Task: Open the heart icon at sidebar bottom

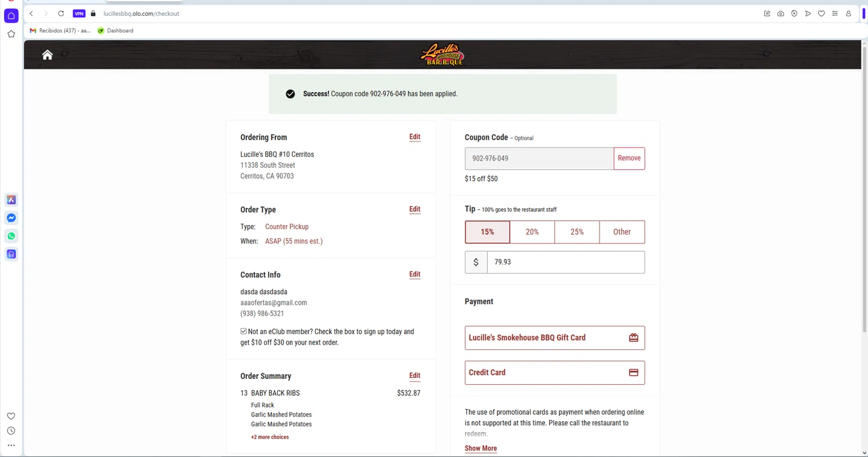Action: (x=11, y=416)
